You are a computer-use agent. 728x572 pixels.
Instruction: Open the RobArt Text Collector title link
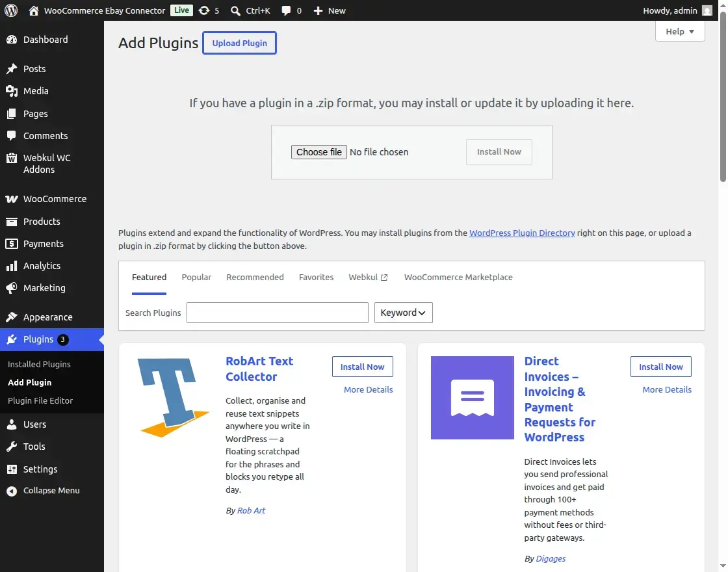click(259, 369)
